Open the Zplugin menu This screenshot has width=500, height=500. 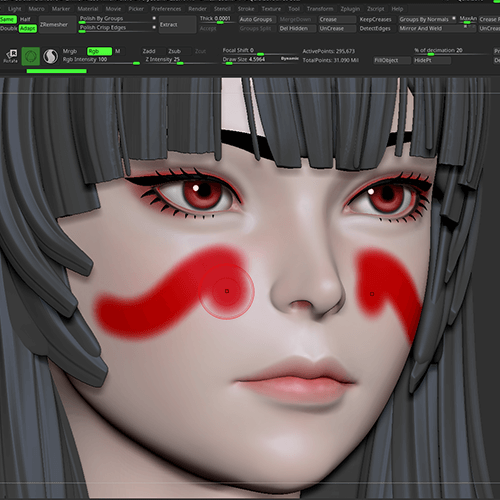tap(350, 9)
